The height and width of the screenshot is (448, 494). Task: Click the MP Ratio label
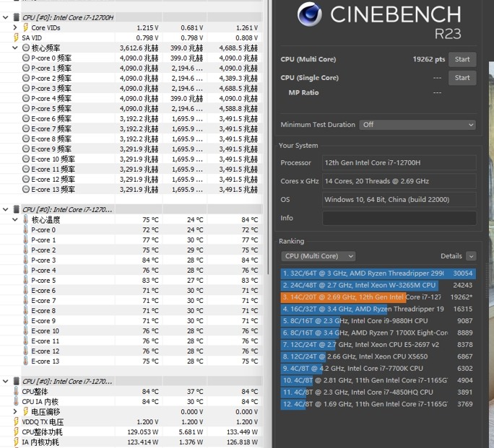pos(303,92)
